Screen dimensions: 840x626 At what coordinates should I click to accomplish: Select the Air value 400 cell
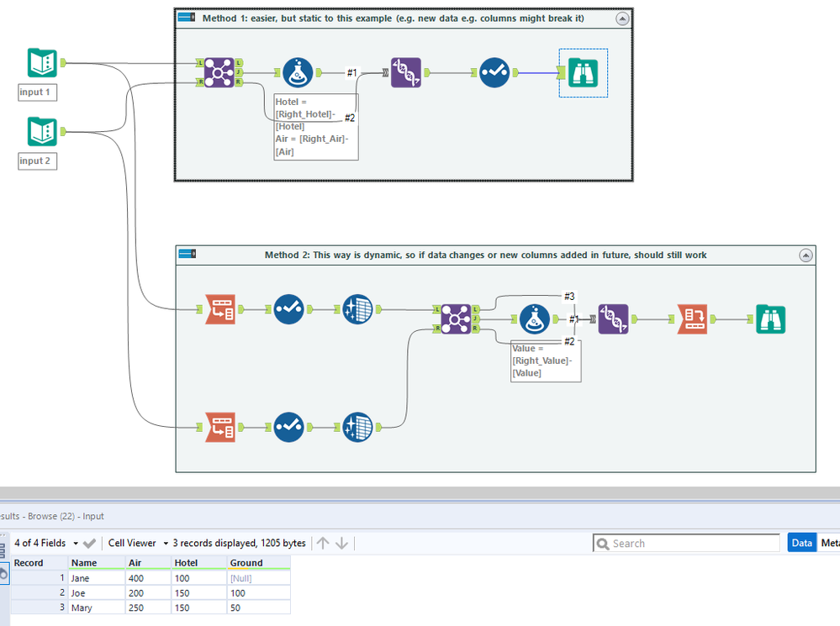[148, 578]
